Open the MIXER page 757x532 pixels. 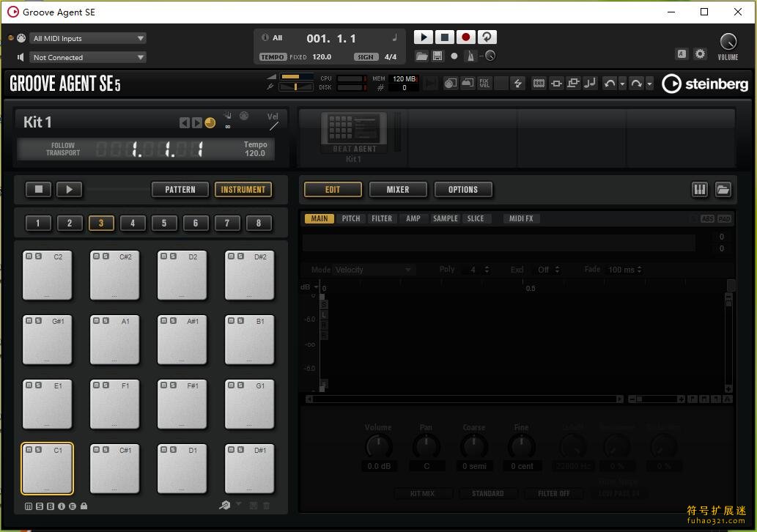click(398, 190)
